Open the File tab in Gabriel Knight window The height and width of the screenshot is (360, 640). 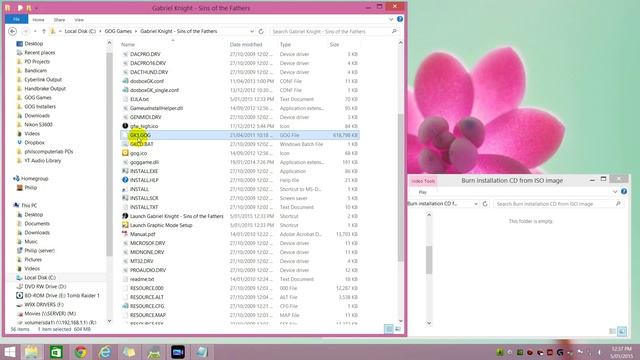click(16, 19)
